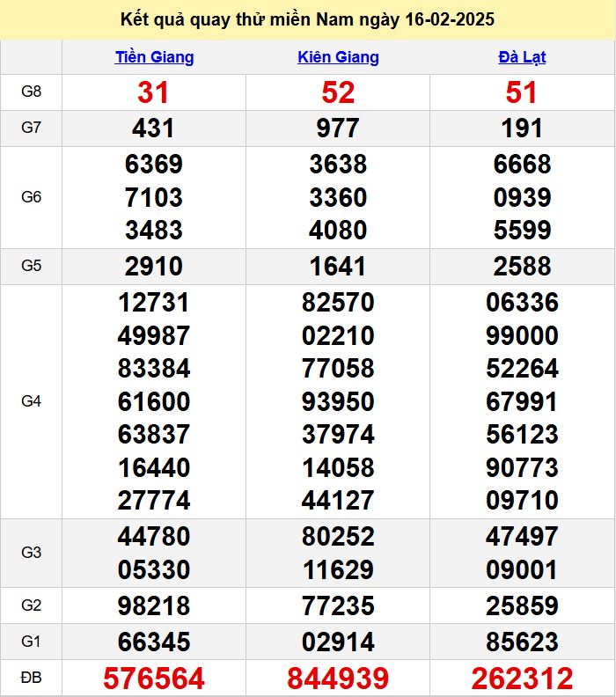Click the red G8 number 52

(x=338, y=92)
